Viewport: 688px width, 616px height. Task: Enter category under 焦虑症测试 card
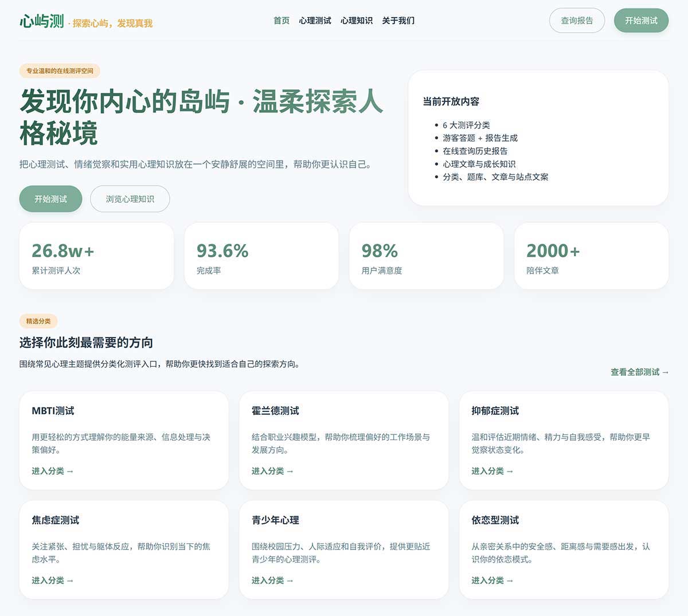coord(53,580)
